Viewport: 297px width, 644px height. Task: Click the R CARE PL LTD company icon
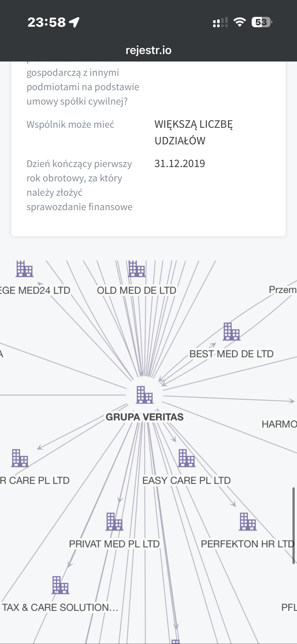[20, 458]
